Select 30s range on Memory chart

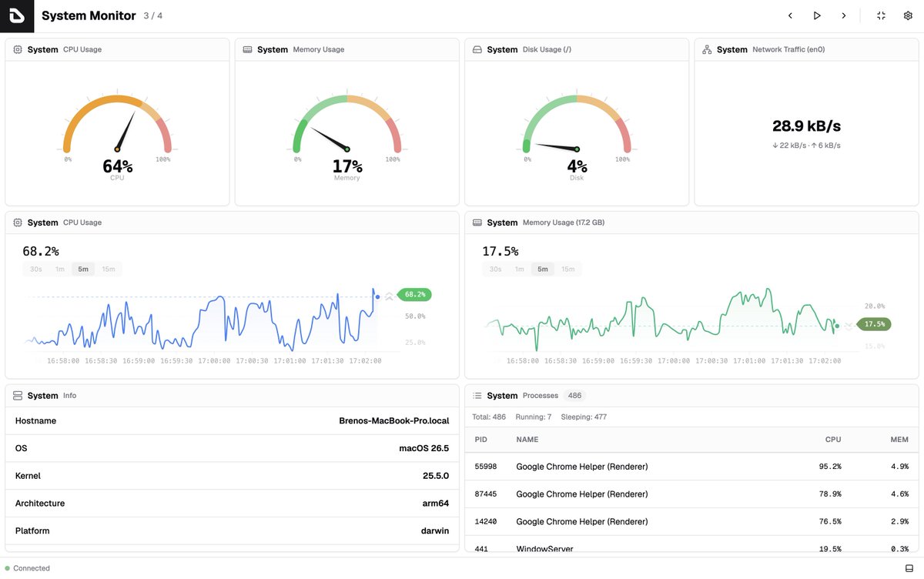[495, 269]
